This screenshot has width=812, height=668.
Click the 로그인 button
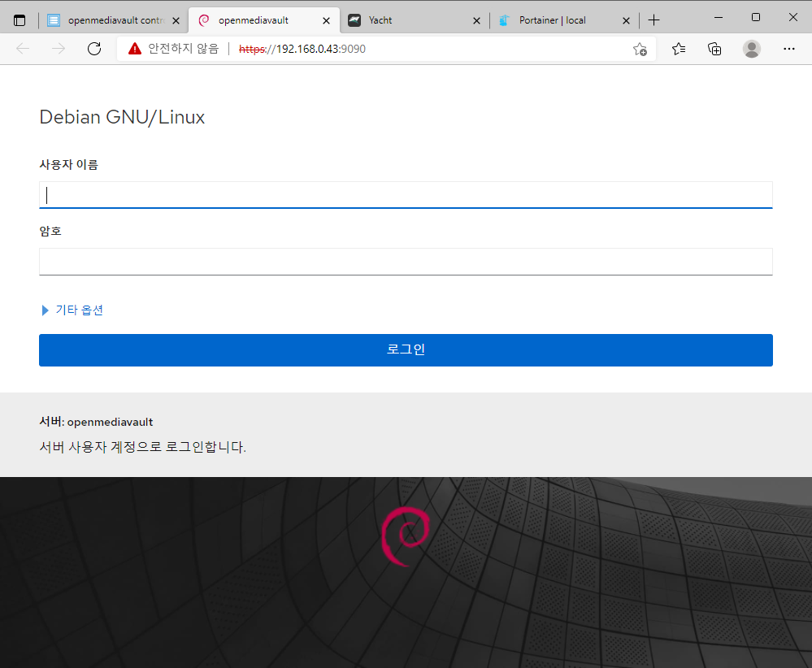coord(406,350)
